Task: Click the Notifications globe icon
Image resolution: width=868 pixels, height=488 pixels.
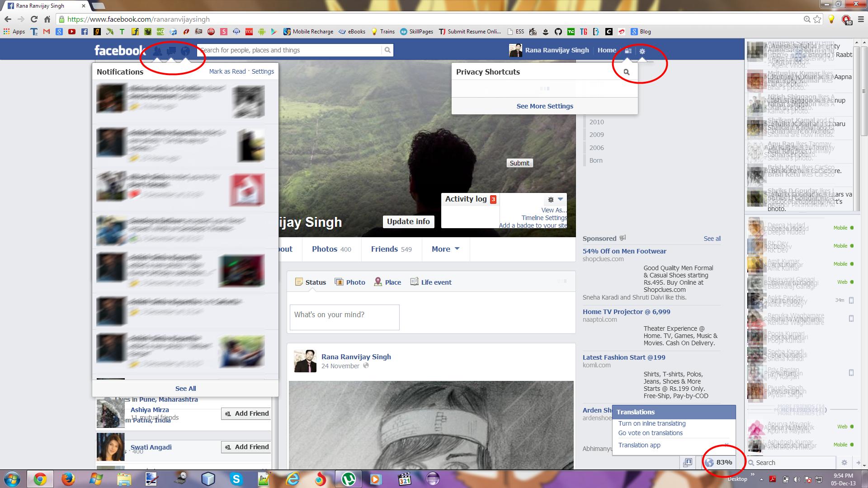Action: pyautogui.click(x=184, y=51)
